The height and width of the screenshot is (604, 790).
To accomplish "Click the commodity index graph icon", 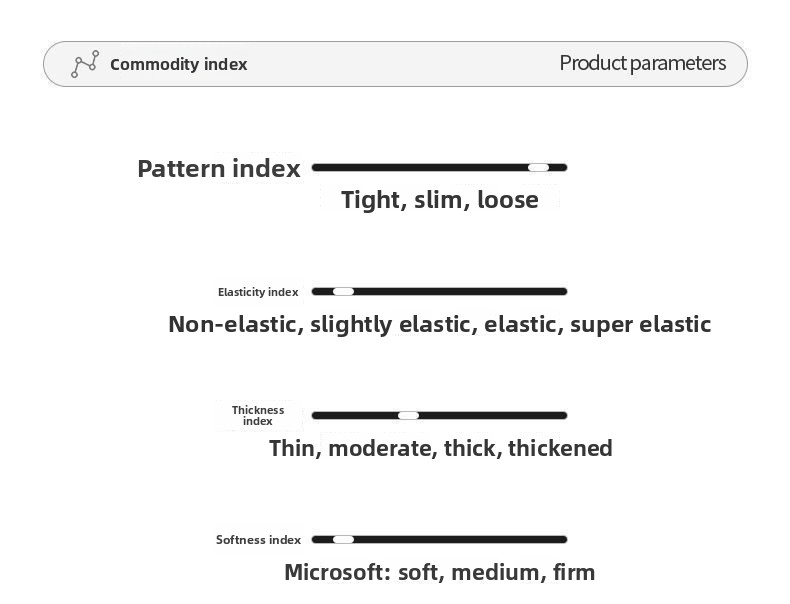I will pos(85,64).
